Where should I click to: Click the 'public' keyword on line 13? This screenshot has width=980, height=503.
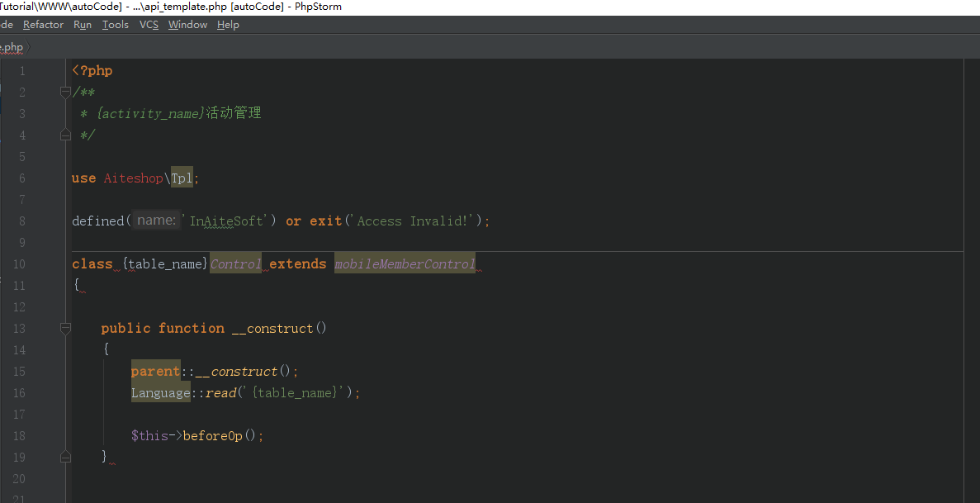coord(125,329)
